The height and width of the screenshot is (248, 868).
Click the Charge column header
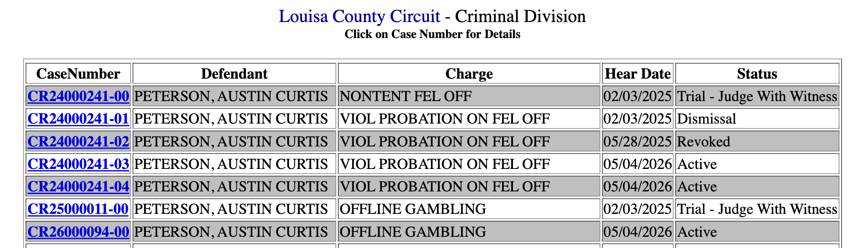[469, 73]
